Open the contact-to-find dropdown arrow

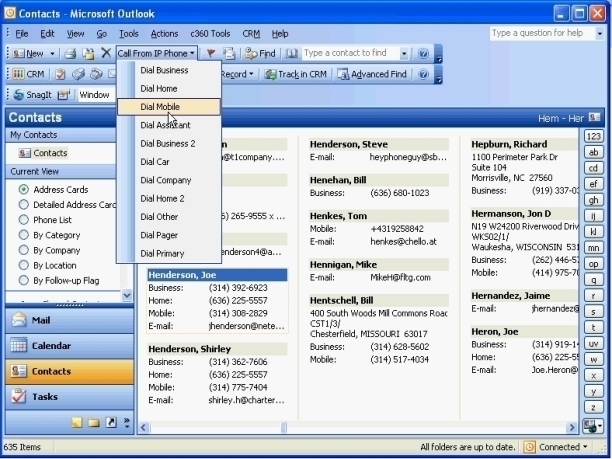[x=404, y=53]
